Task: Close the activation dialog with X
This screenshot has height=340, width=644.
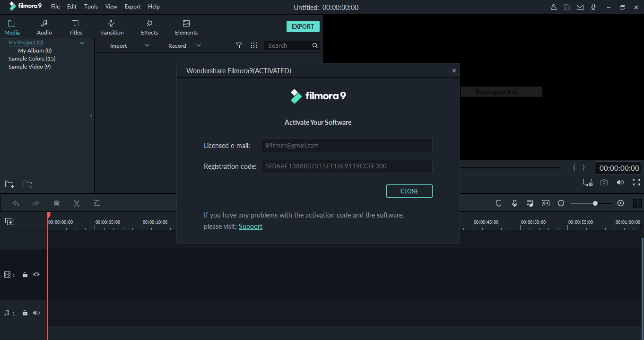Action: tap(454, 71)
